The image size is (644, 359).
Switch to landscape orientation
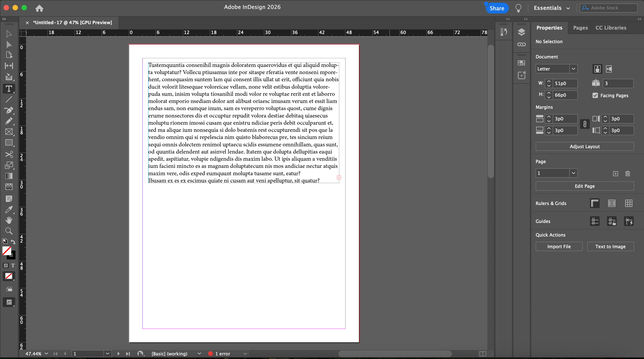609,69
